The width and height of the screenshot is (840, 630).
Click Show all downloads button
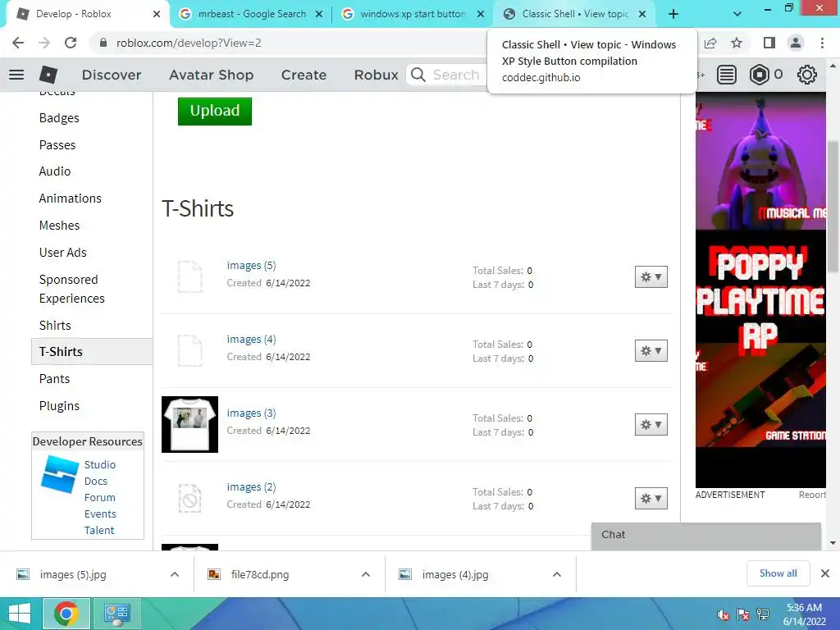[778, 573]
